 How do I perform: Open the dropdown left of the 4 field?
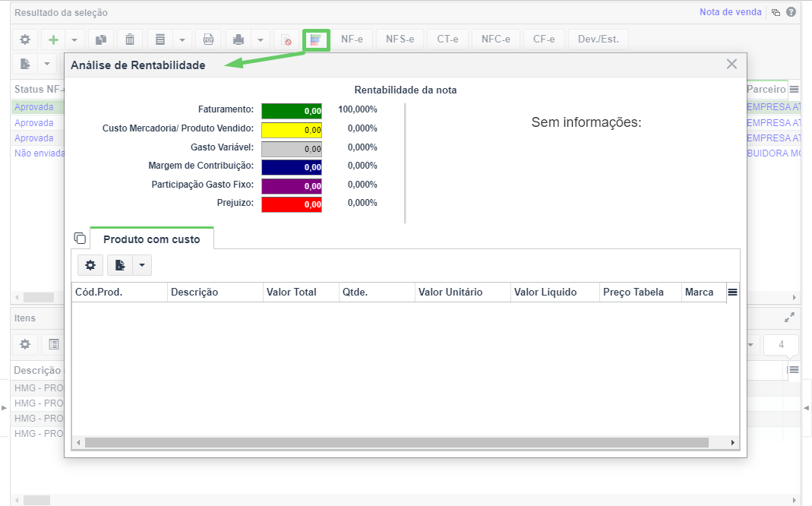pos(750,344)
